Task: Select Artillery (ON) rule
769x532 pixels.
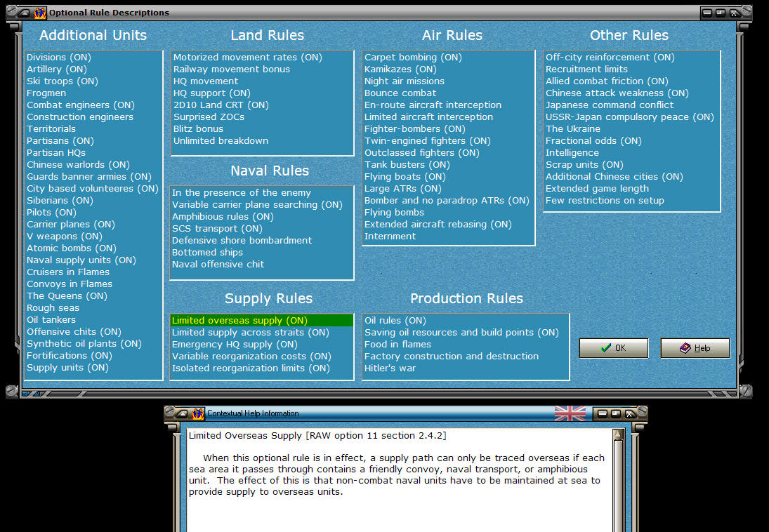Action: pos(57,69)
